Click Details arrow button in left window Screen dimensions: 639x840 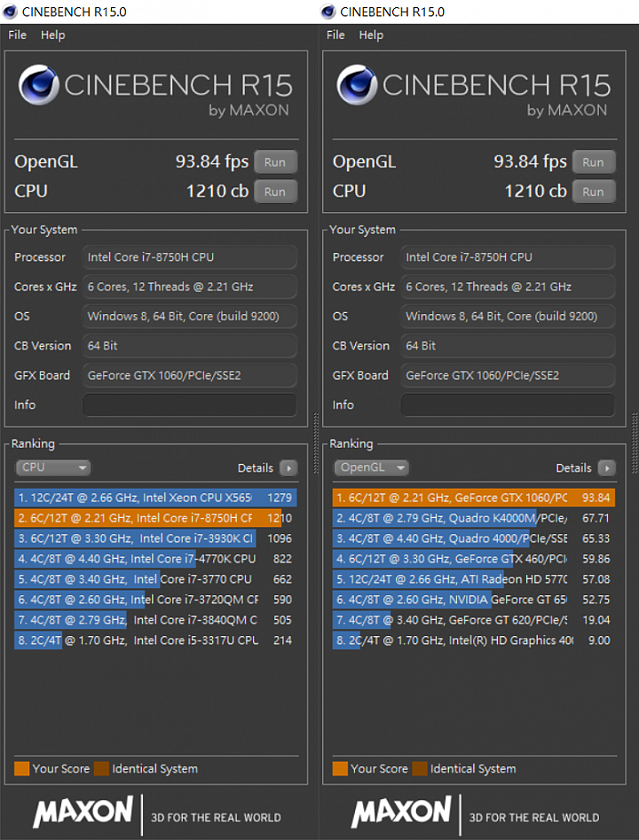pos(288,468)
